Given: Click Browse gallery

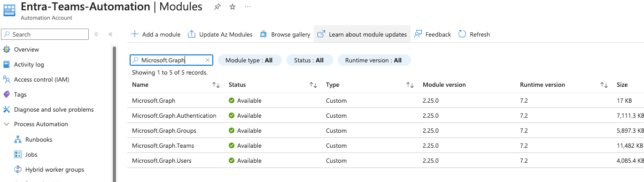Looking at the screenshot, I should (x=285, y=34).
